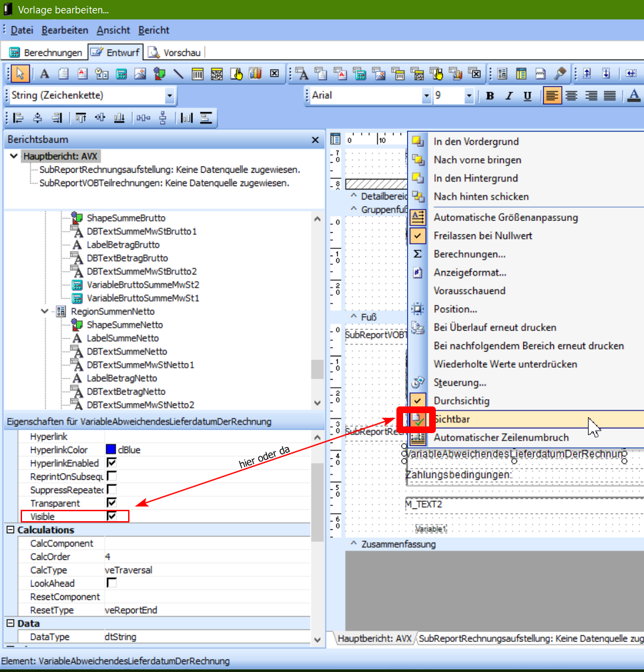
Task: Switch to the Berechnungen tab
Action: [45, 52]
